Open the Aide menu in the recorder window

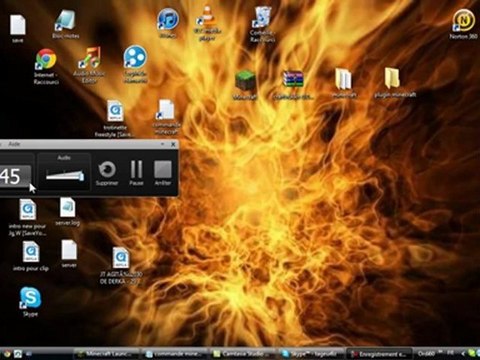click(14, 144)
